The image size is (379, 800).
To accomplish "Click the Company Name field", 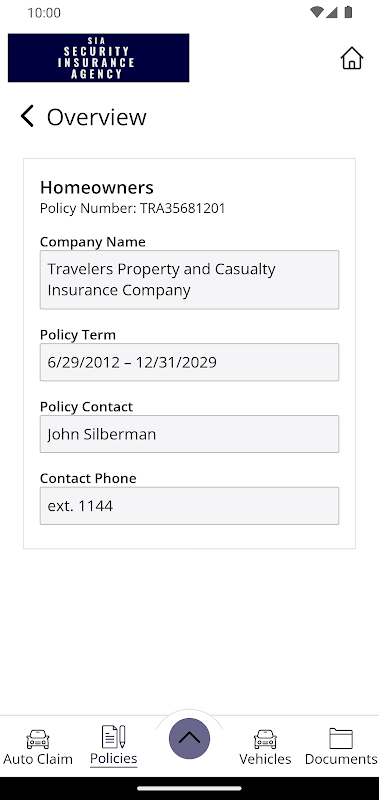I will pos(189,280).
